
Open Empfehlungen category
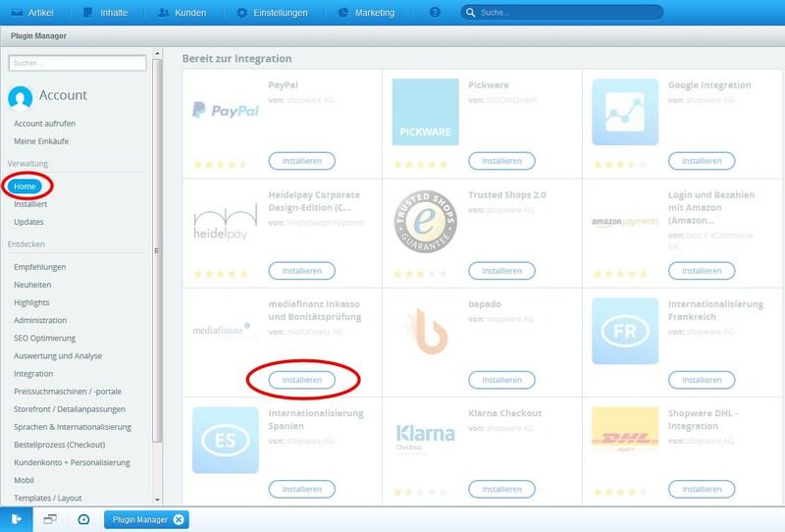tap(39, 267)
